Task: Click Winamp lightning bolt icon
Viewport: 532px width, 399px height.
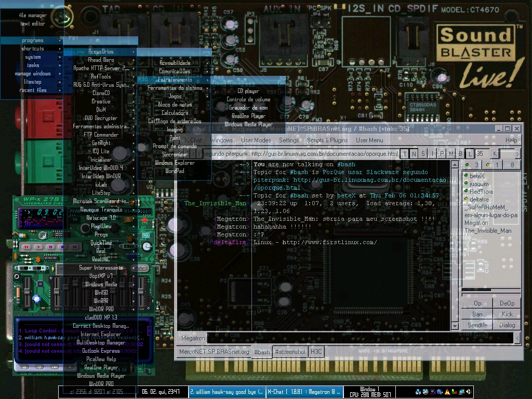Action: 146,235
